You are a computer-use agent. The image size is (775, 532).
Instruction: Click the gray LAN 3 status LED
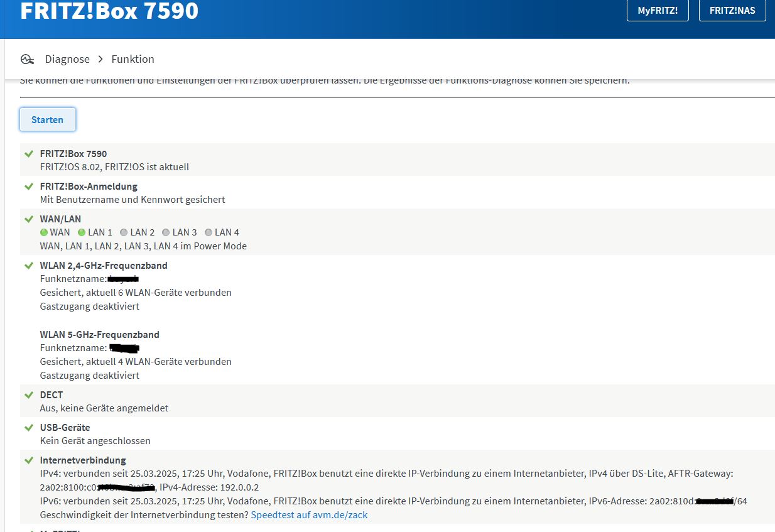pos(166,232)
